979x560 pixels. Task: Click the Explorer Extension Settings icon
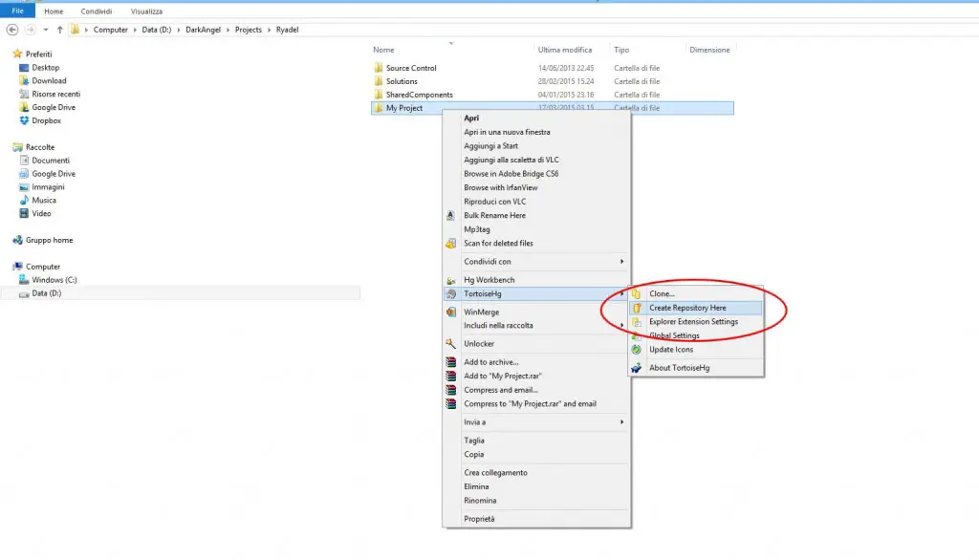click(636, 322)
